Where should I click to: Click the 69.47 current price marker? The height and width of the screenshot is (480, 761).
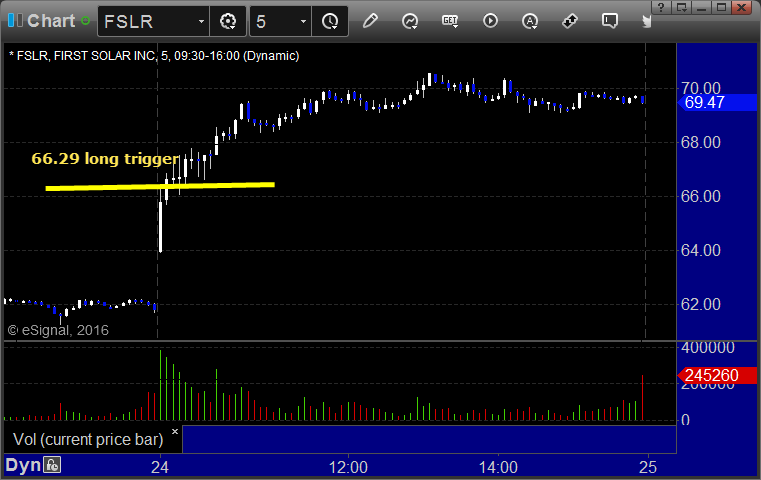point(716,102)
